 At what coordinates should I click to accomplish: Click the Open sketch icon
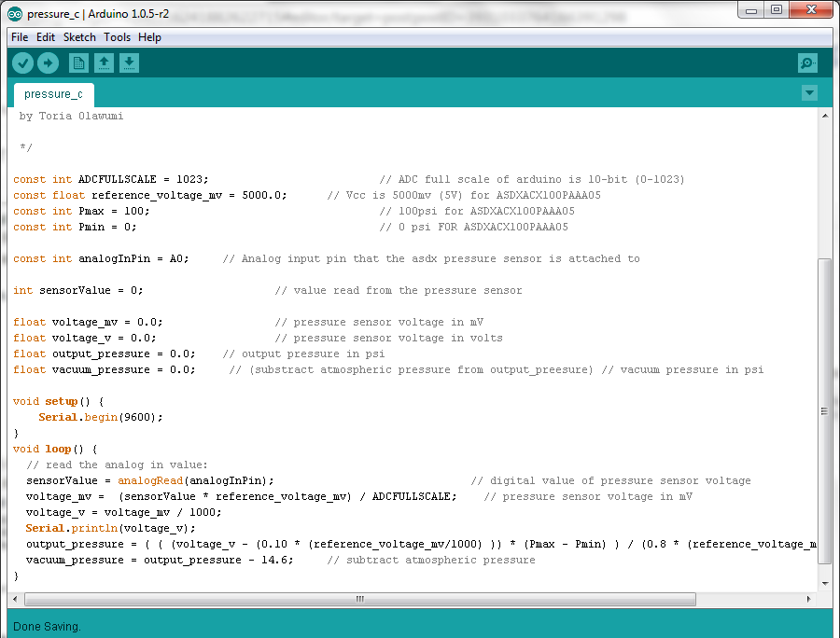[104, 62]
